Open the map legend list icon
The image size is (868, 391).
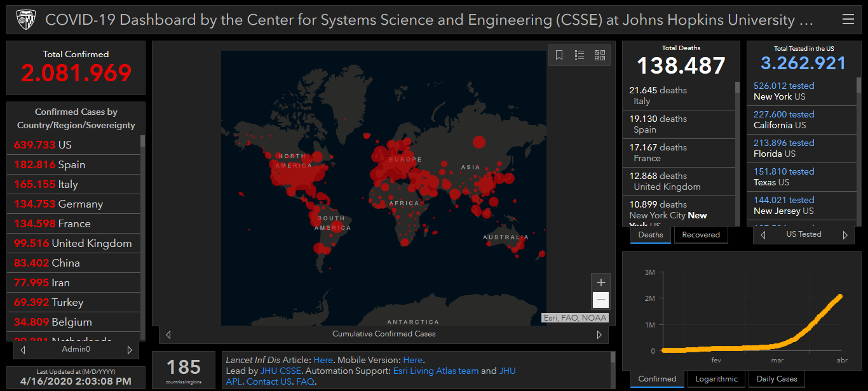coord(580,55)
